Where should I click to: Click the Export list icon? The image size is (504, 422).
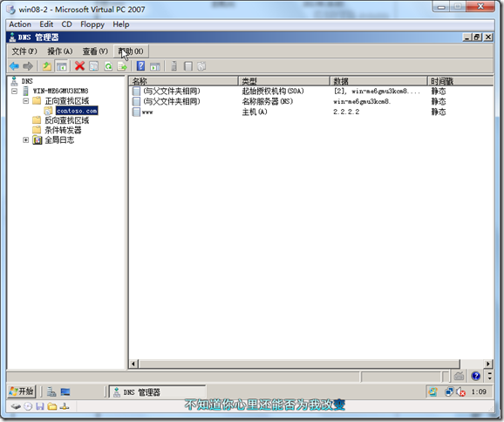coord(122,66)
